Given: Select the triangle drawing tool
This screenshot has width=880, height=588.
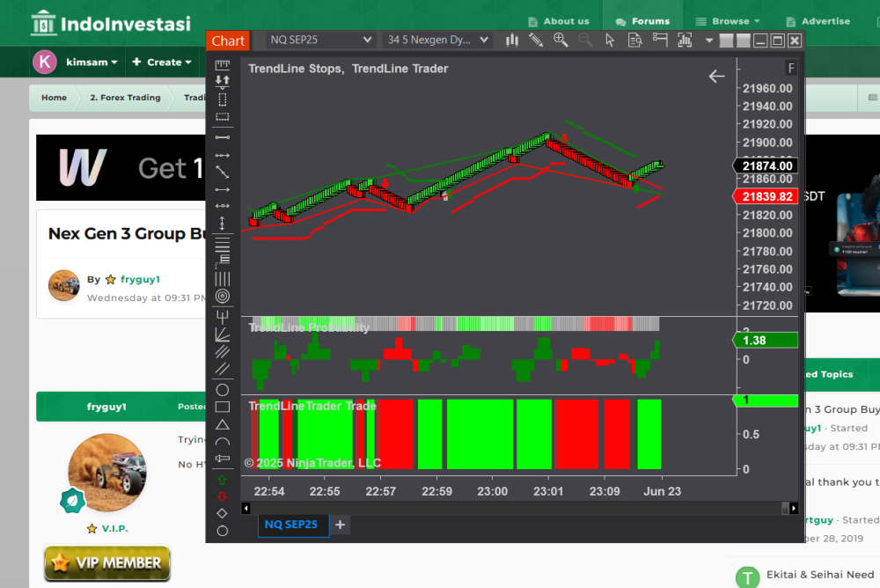Looking at the screenshot, I should click(x=223, y=424).
